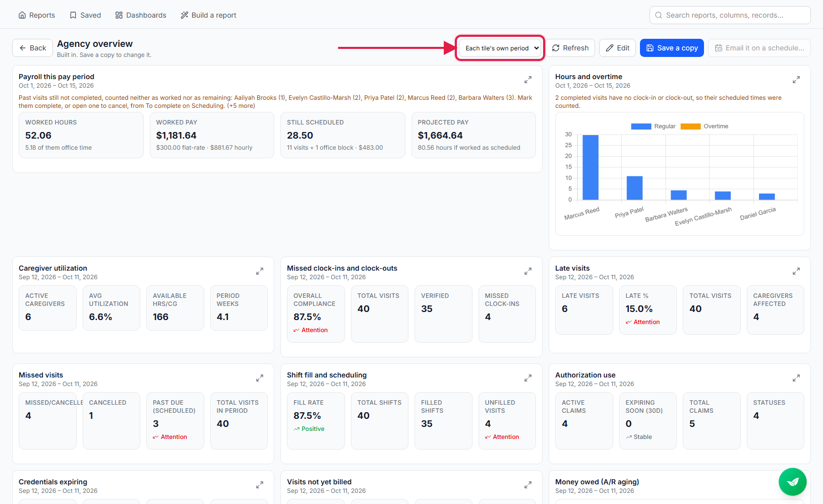Click the Late % 15.0% card

coord(648,310)
